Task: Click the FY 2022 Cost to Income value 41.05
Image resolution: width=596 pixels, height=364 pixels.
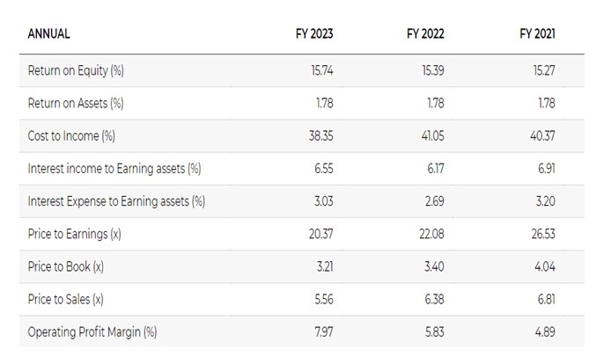Action: (x=433, y=135)
